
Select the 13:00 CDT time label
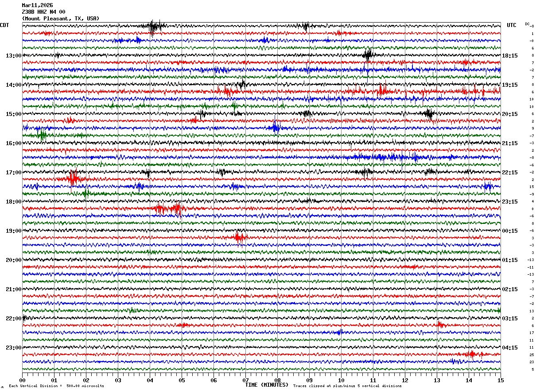pos(14,56)
